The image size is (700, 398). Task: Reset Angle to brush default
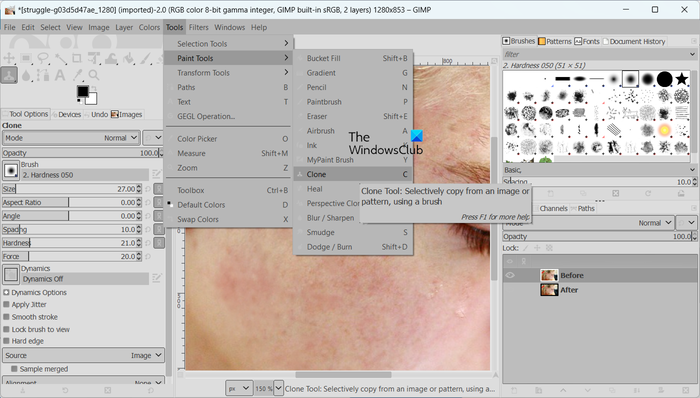(148, 216)
